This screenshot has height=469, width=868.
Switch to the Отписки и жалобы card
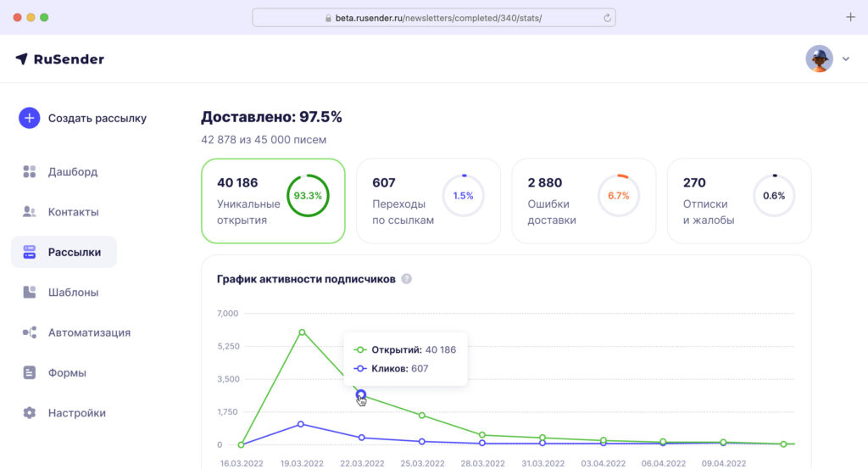(x=738, y=201)
